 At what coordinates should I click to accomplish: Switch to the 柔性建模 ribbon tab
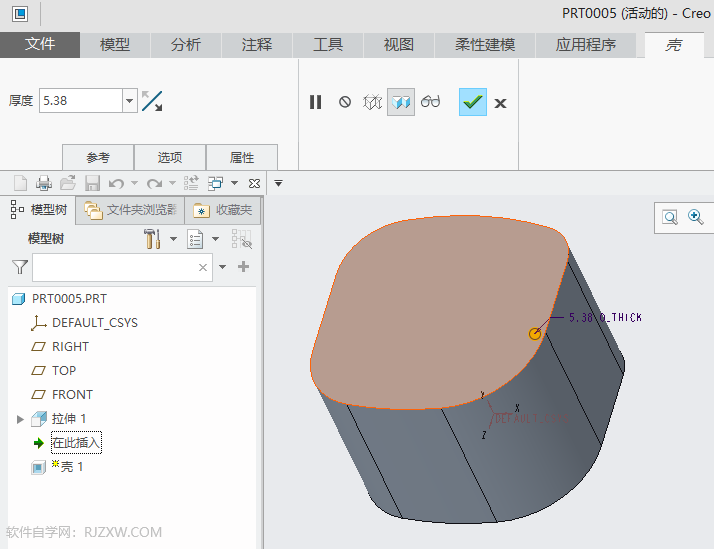tap(485, 45)
